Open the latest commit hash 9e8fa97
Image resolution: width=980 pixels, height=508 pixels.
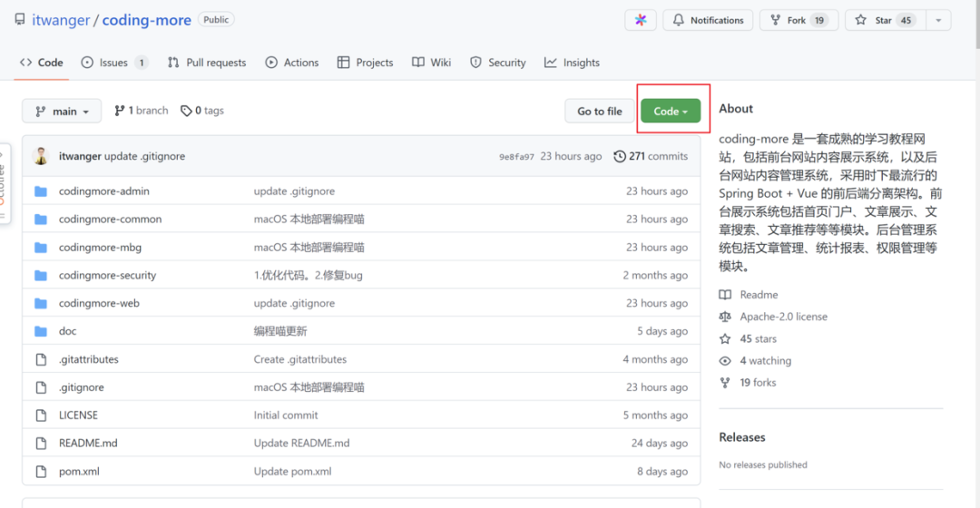[516, 157]
